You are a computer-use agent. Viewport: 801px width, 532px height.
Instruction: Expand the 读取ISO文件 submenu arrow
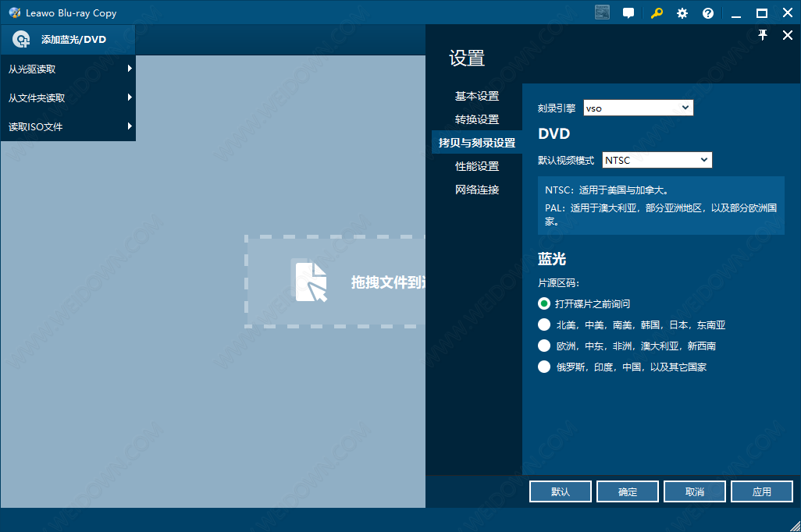point(130,126)
